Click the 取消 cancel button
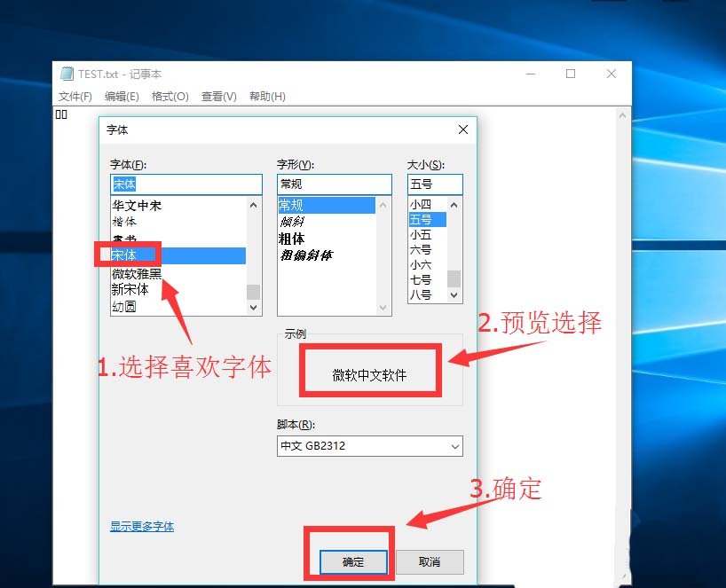 click(430, 561)
